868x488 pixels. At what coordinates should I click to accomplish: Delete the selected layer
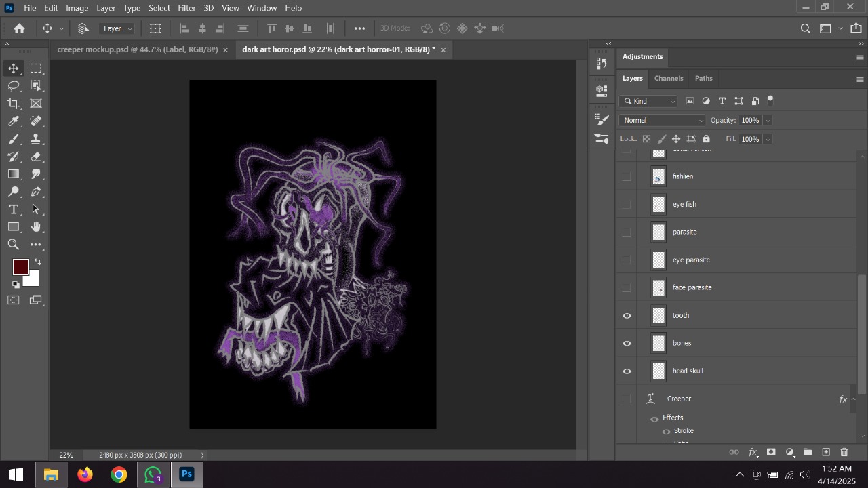pos(844,452)
